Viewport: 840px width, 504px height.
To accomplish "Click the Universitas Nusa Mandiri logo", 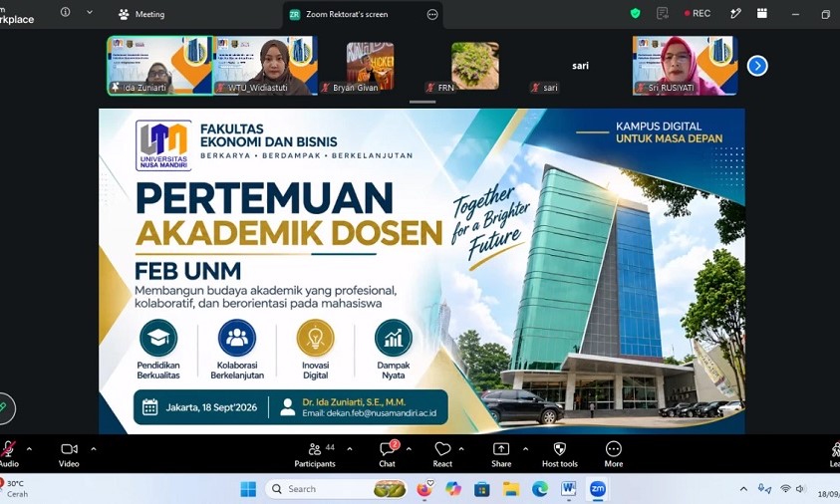I will click(163, 145).
